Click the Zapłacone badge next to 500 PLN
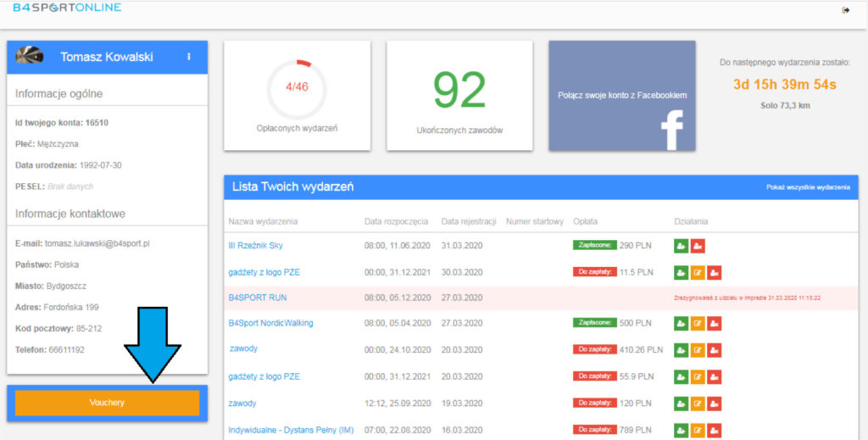Screen dimensions: 868x440 coord(595,323)
